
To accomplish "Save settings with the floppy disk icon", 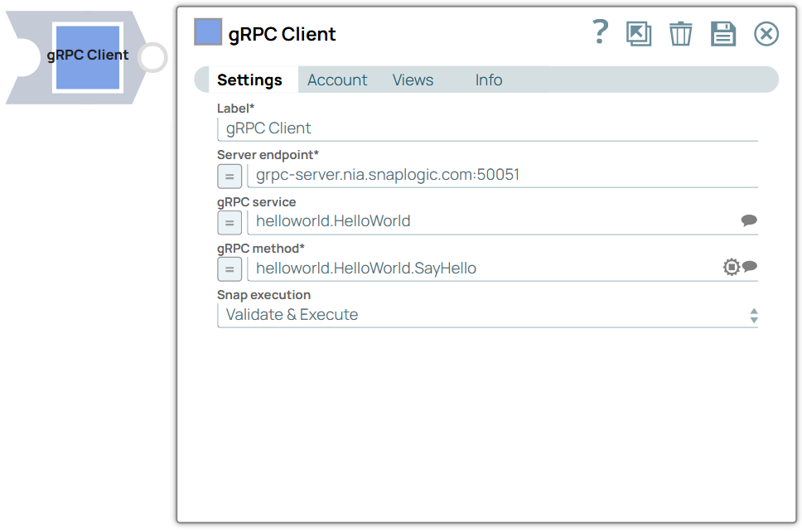I will click(723, 34).
